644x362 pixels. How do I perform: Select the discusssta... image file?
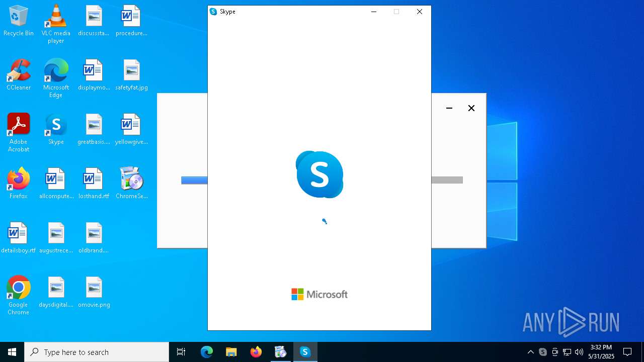[x=94, y=21]
